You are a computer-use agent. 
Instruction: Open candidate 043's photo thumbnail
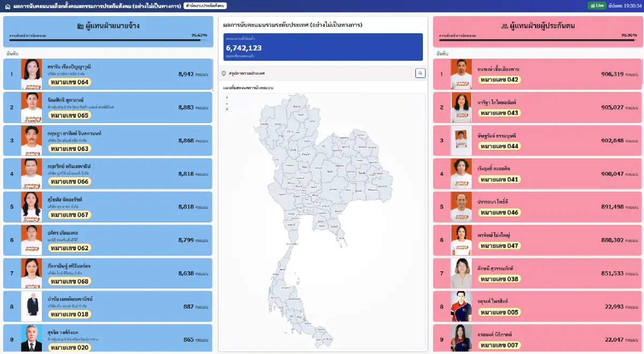point(461,107)
